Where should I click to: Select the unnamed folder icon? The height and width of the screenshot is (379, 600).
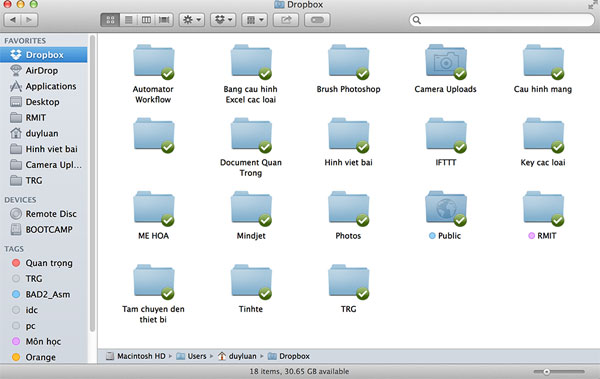click(153, 135)
